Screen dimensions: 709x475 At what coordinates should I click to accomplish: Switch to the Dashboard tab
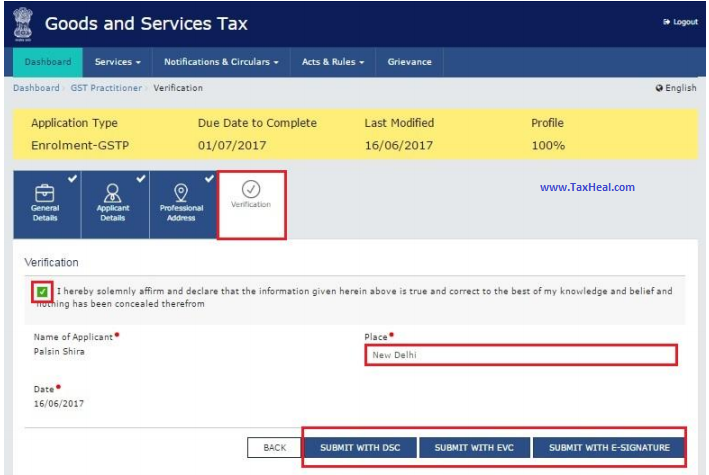[48, 62]
